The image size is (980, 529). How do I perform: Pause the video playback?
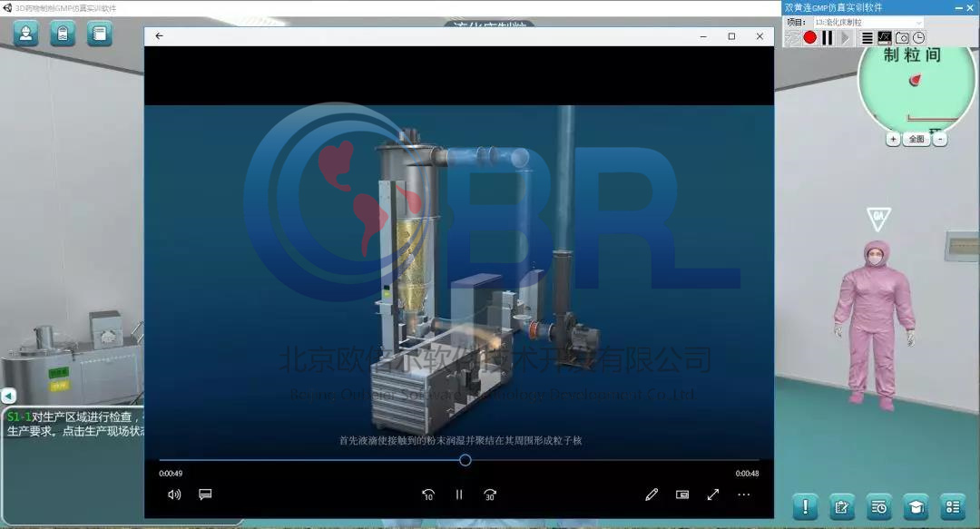pyautogui.click(x=459, y=495)
